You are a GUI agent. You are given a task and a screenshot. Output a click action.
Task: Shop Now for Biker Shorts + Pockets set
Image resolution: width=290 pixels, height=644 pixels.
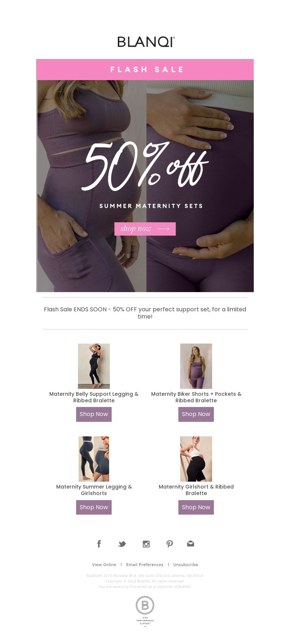pyautogui.click(x=196, y=414)
